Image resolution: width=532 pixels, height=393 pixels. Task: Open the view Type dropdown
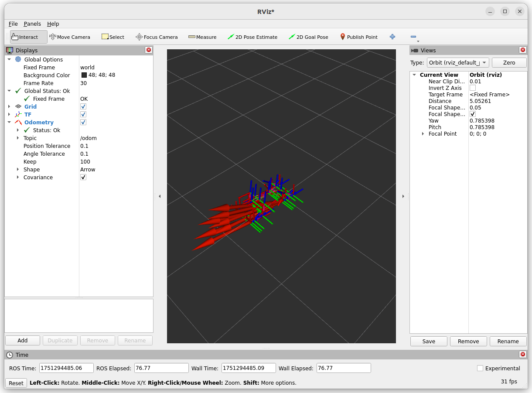pyautogui.click(x=458, y=62)
